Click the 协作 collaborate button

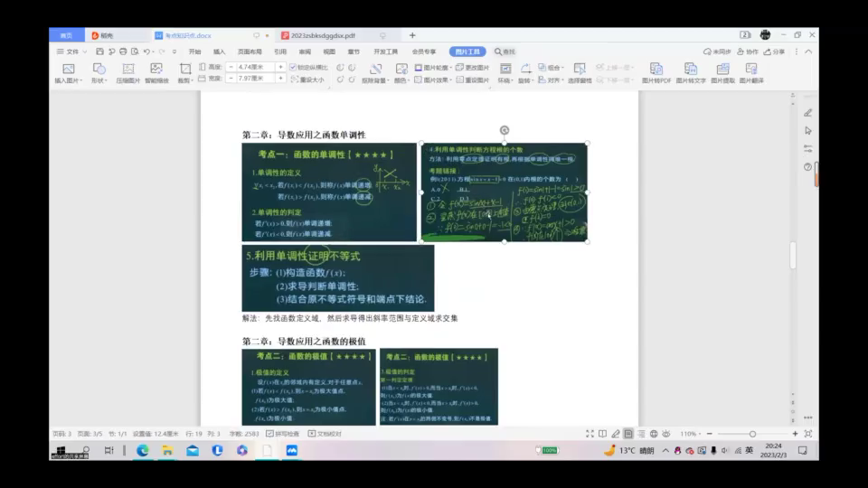748,52
